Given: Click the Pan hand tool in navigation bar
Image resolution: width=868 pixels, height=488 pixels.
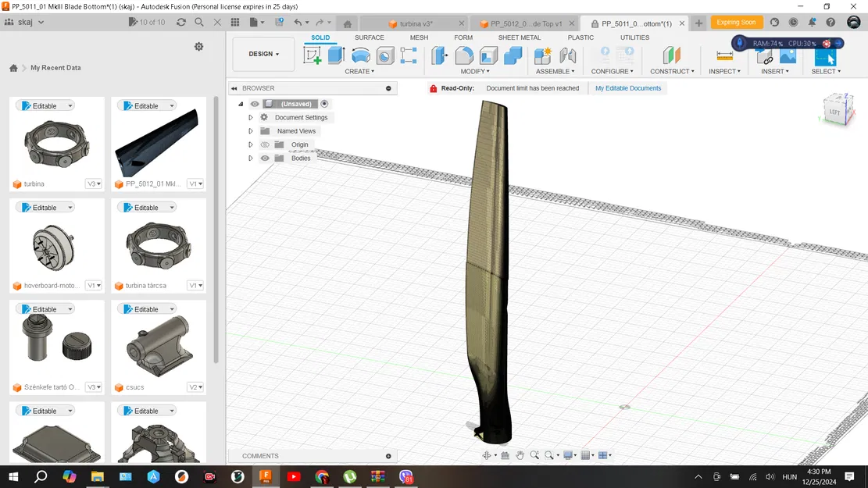Looking at the screenshot, I should pyautogui.click(x=520, y=454).
